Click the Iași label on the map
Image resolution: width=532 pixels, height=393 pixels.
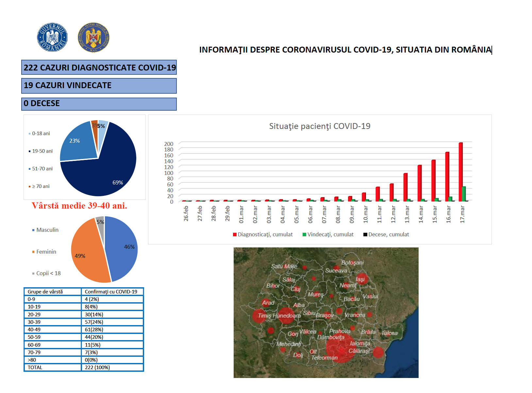pyautogui.click(x=360, y=279)
